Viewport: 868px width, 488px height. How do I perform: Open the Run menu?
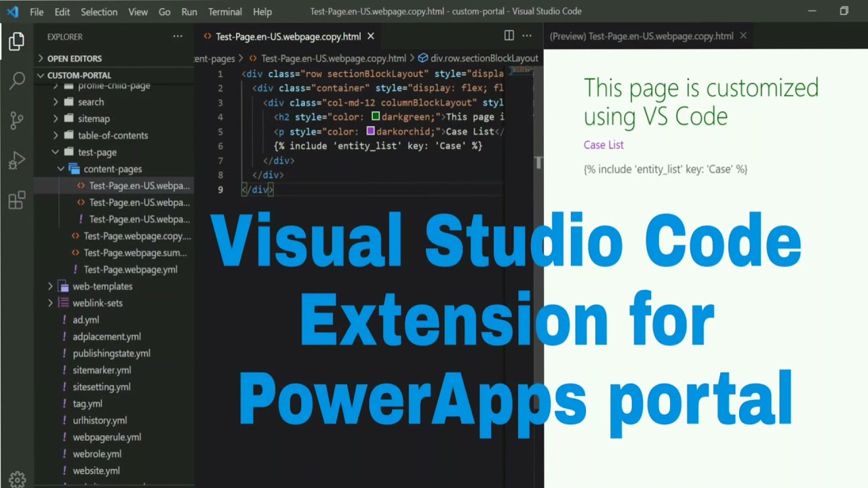click(189, 12)
